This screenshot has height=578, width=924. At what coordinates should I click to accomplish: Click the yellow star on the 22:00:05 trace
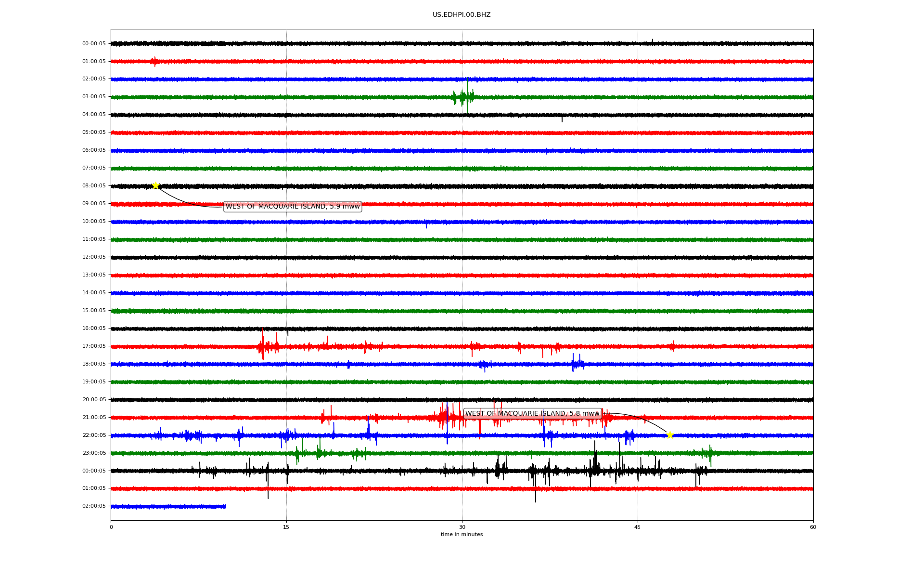670,435
